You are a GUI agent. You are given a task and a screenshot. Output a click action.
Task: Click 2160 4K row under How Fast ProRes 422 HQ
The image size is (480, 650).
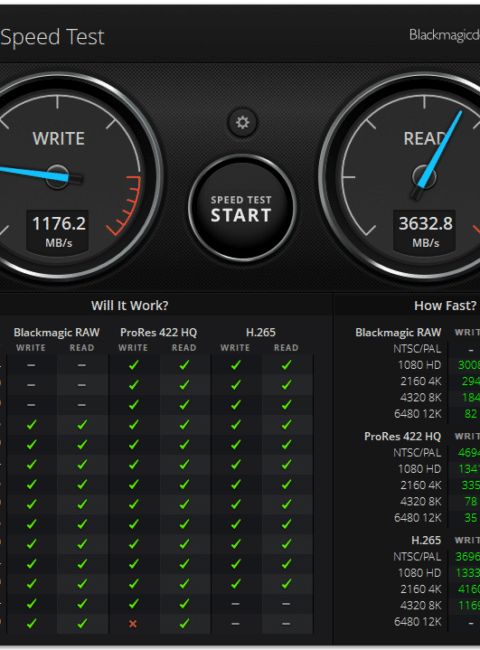(421, 485)
